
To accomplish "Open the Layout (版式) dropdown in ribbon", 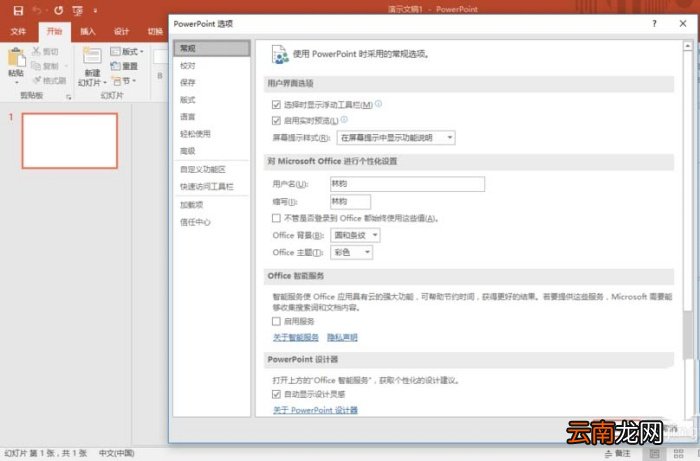I will (x=127, y=51).
